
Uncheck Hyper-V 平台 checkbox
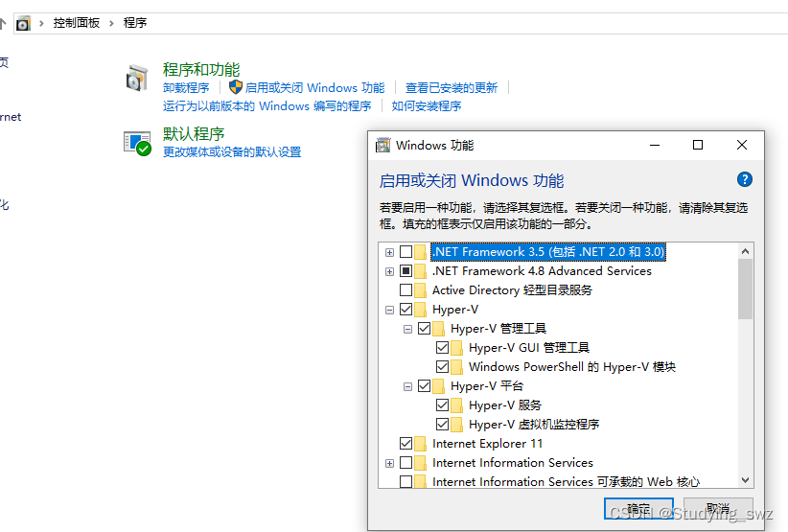click(424, 385)
